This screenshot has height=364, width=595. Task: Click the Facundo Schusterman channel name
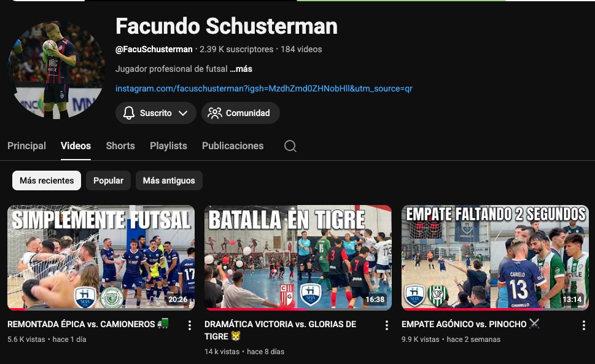[x=227, y=26]
